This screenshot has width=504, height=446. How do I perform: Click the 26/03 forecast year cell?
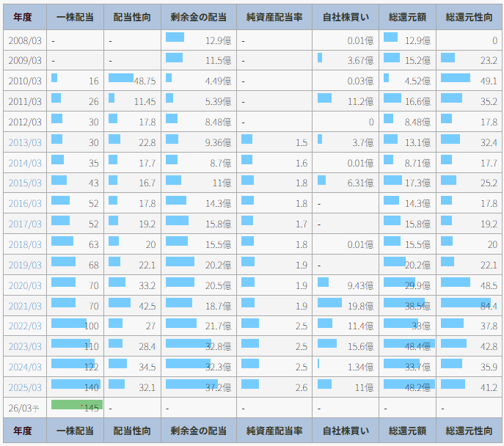[25, 408]
